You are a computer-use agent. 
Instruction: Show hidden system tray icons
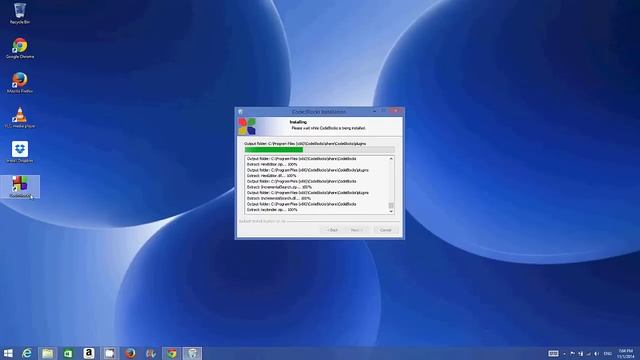(x=564, y=354)
